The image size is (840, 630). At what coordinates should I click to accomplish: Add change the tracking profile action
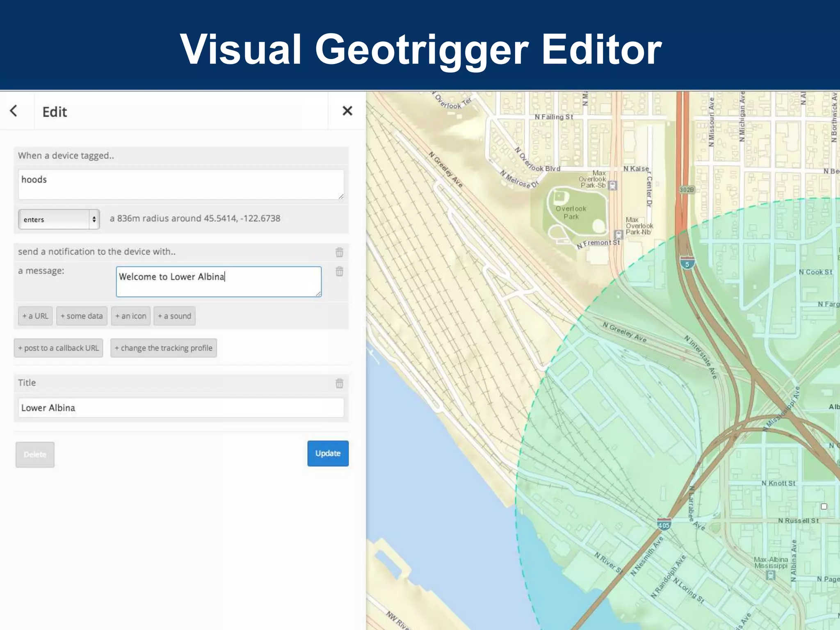point(164,348)
